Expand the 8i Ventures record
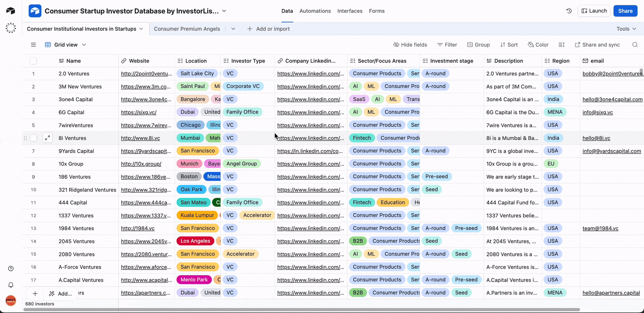644x313 pixels. [47, 138]
